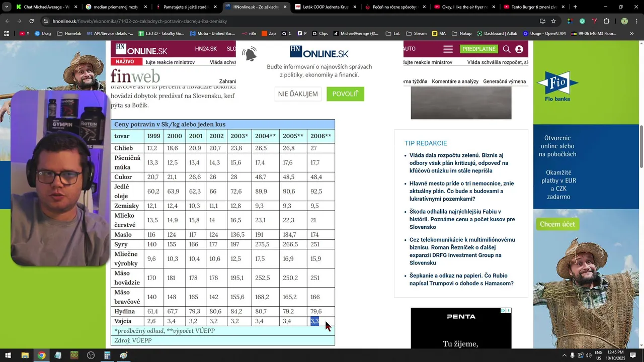Bookmark this page with the star icon
The width and height of the screenshot is (644, 362).
[x=553, y=21]
